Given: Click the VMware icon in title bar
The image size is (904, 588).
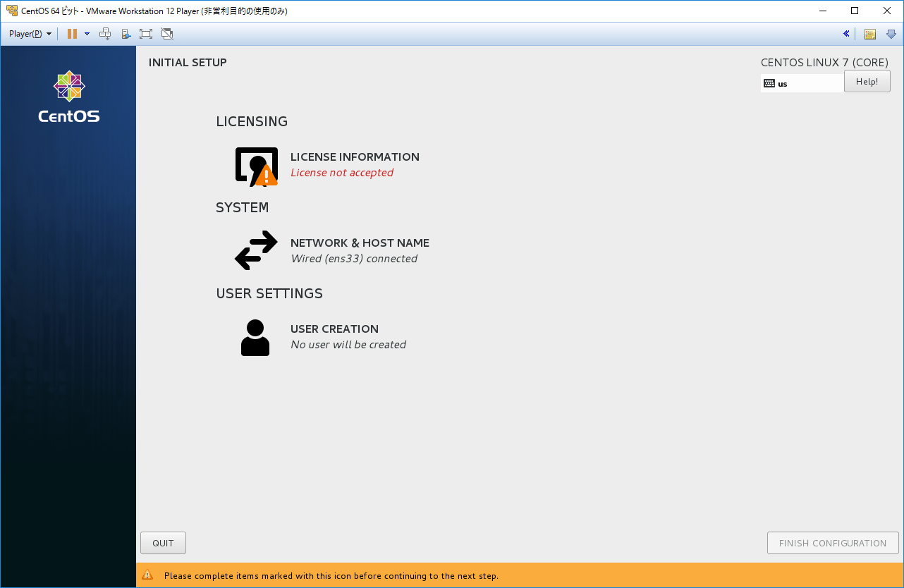Looking at the screenshot, I should [12, 11].
